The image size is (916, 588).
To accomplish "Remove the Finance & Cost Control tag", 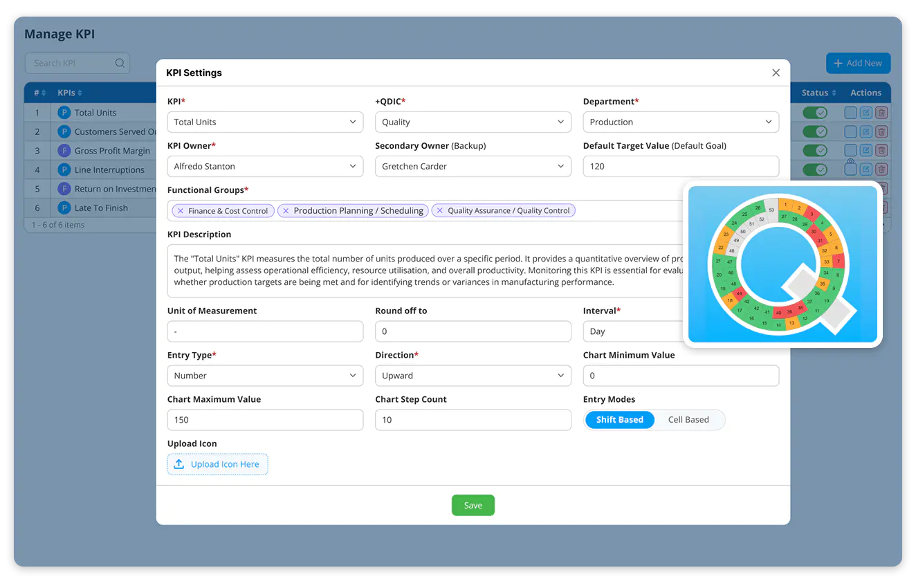I will (181, 211).
